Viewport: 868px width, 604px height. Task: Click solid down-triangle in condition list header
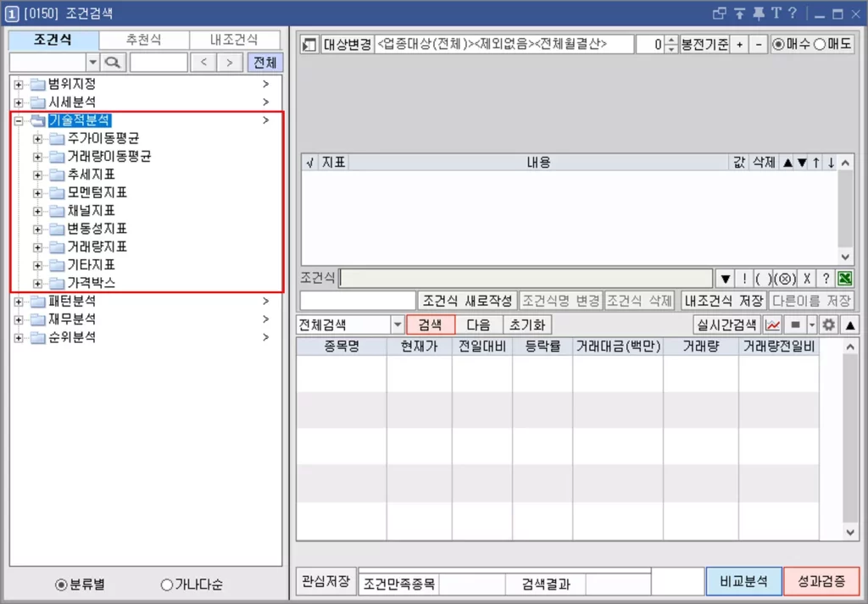(802, 163)
